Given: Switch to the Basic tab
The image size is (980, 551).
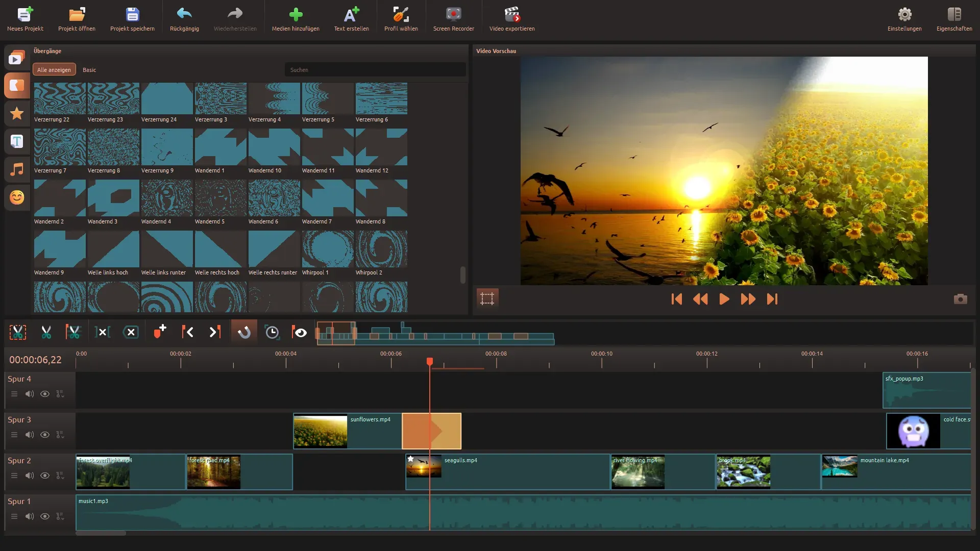Looking at the screenshot, I should (x=89, y=70).
